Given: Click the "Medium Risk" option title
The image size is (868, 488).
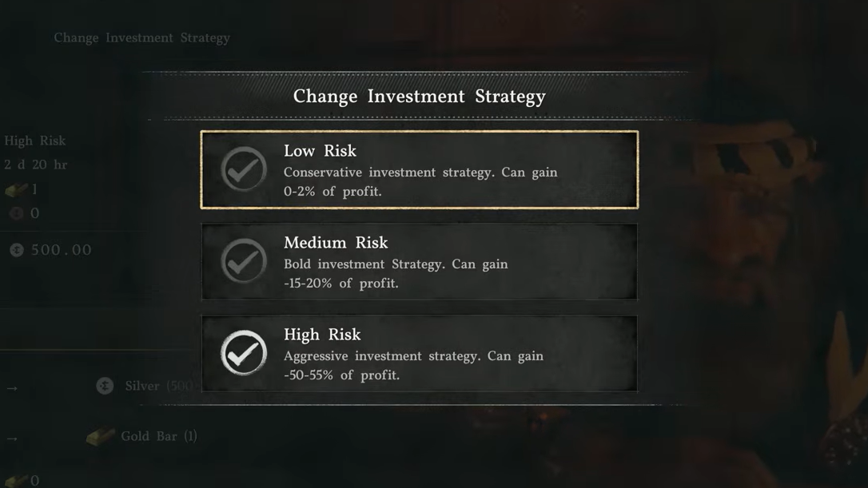Looking at the screenshot, I should point(336,243).
